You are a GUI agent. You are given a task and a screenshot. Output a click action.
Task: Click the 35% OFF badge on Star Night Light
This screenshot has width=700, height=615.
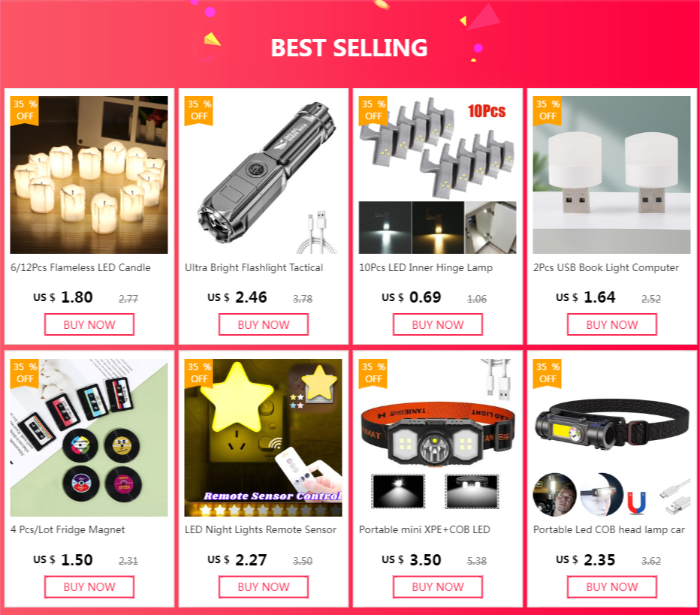tap(199, 373)
